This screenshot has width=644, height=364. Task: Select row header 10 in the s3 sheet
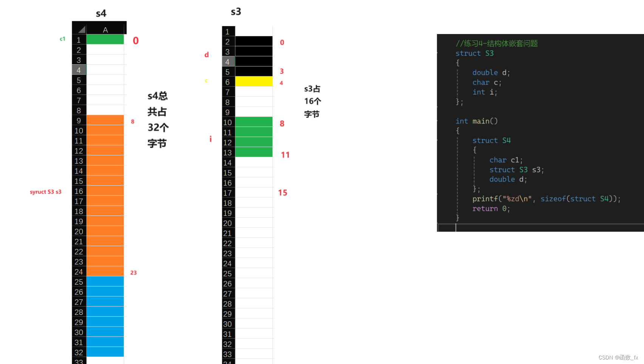228,122
